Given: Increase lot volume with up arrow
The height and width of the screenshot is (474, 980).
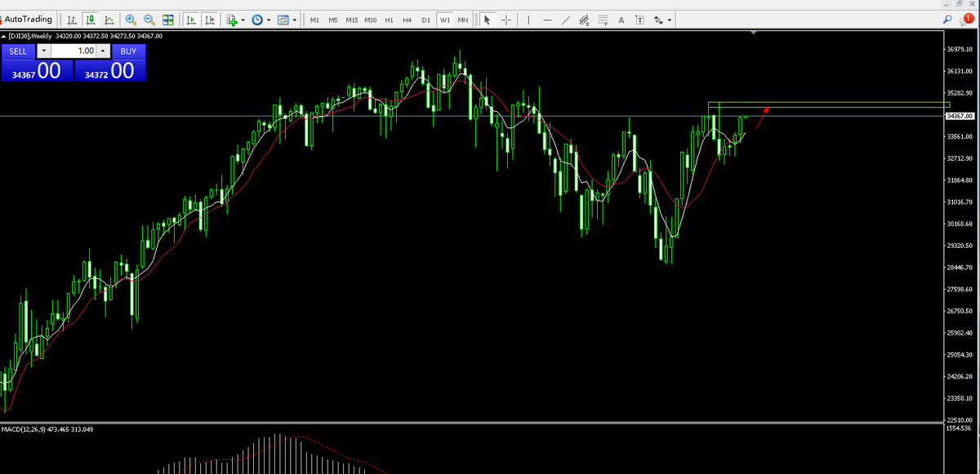Looking at the screenshot, I should pyautogui.click(x=103, y=51).
